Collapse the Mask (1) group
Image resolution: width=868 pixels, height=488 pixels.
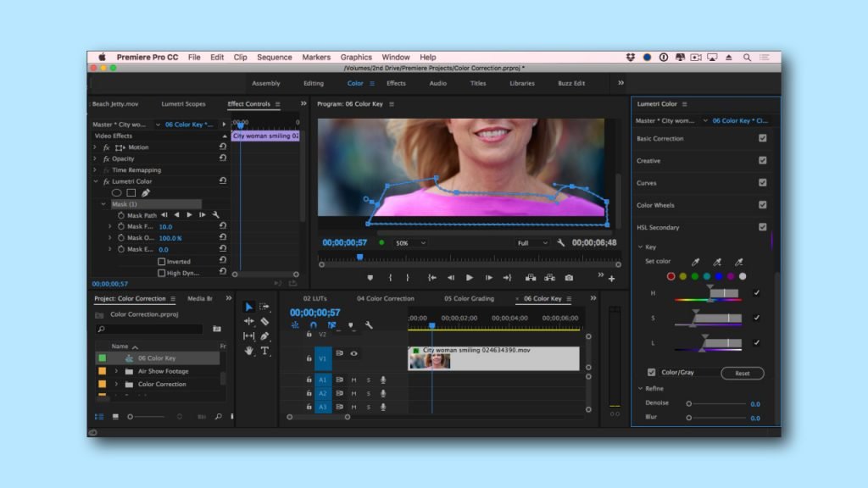click(103, 204)
